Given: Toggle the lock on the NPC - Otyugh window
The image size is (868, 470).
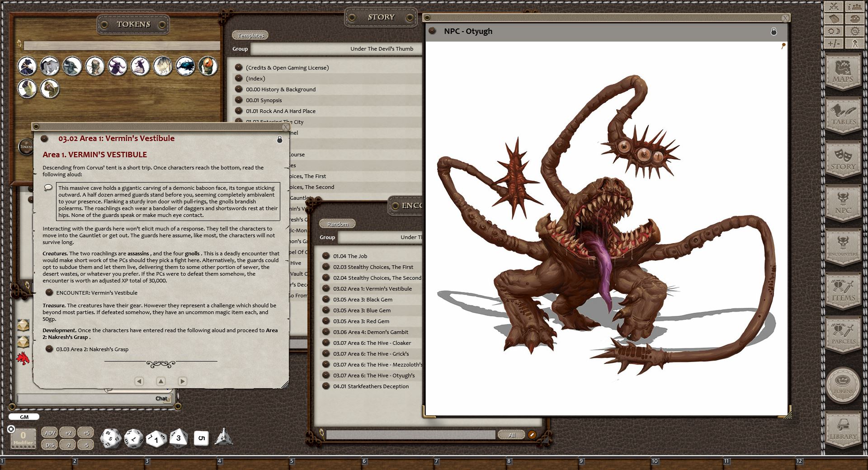Looking at the screenshot, I should tap(774, 31).
